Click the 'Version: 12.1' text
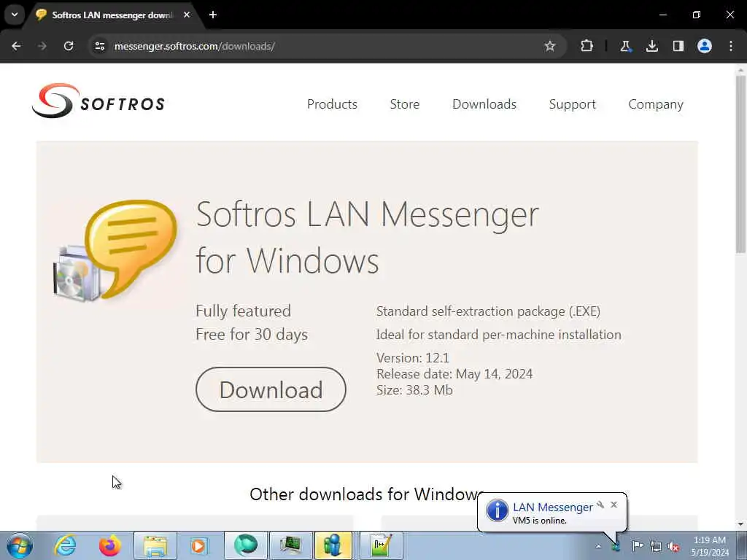Screen dimensions: 747x560 (413, 357)
